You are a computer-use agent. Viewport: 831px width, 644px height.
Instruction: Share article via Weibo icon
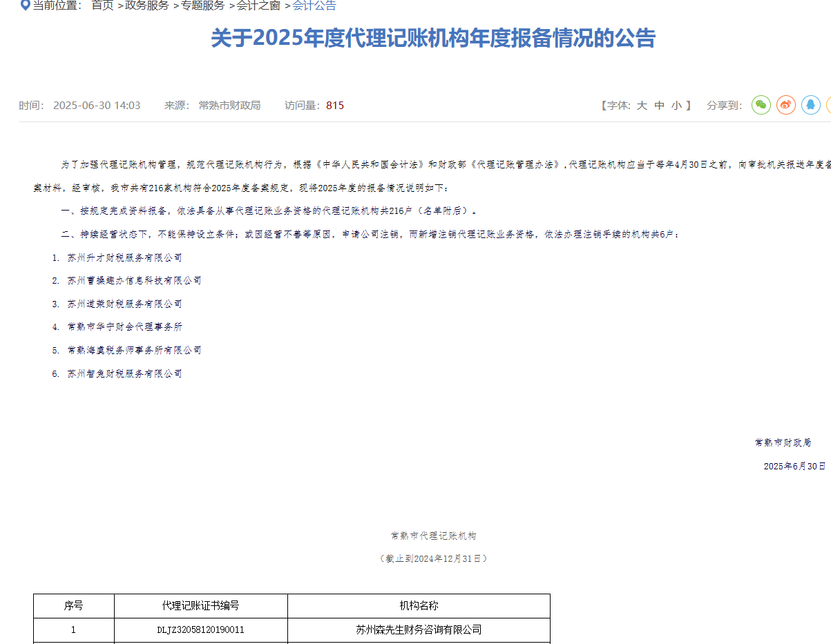[x=786, y=105]
